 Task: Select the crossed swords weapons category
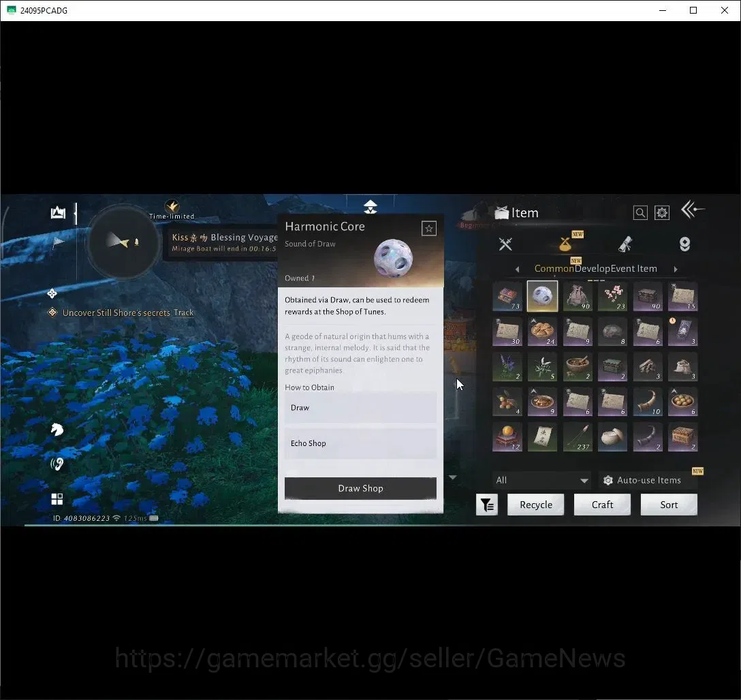tap(505, 244)
